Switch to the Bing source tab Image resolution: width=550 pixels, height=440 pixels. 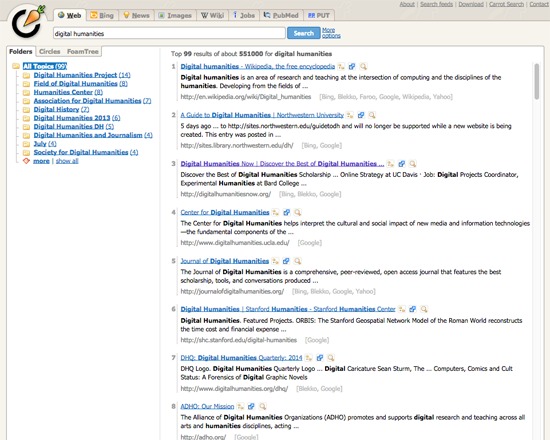coord(102,15)
